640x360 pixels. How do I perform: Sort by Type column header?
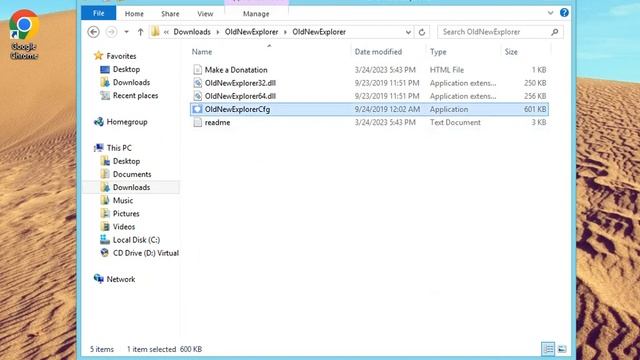(438, 52)
